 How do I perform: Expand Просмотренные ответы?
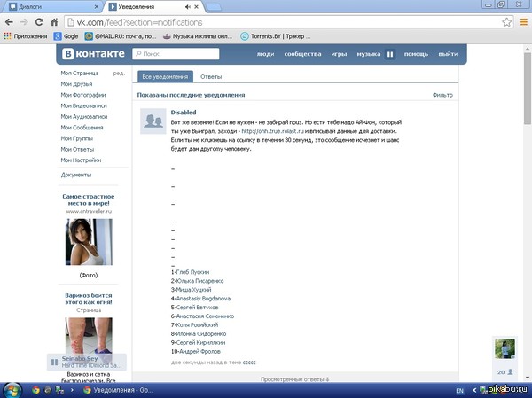coord(295,379)
